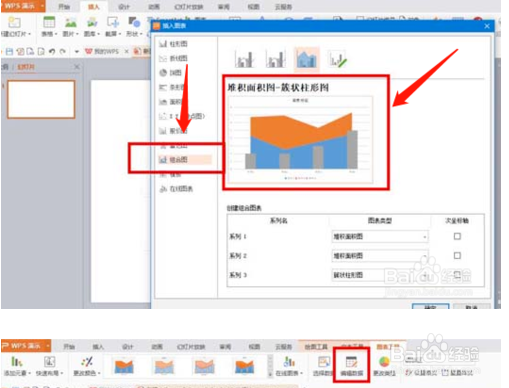
Task: Open the 设计 tab above the insert ribbon
Action: (124, 7)
